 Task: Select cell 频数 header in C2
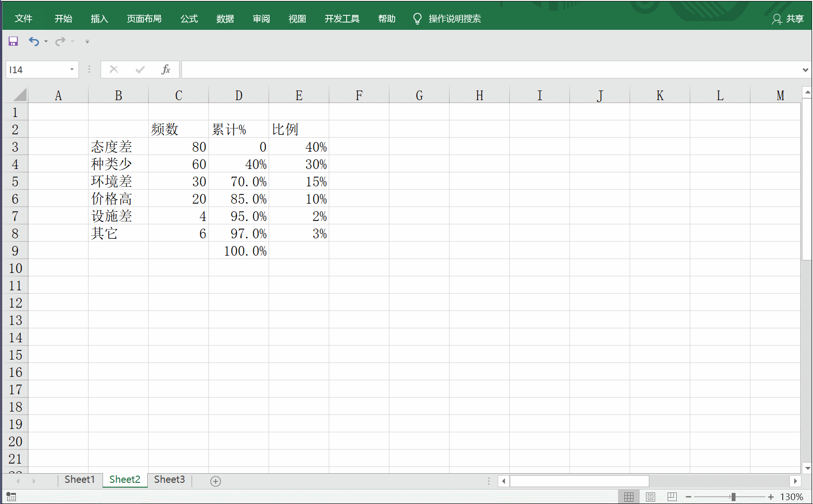coord(179,129)
